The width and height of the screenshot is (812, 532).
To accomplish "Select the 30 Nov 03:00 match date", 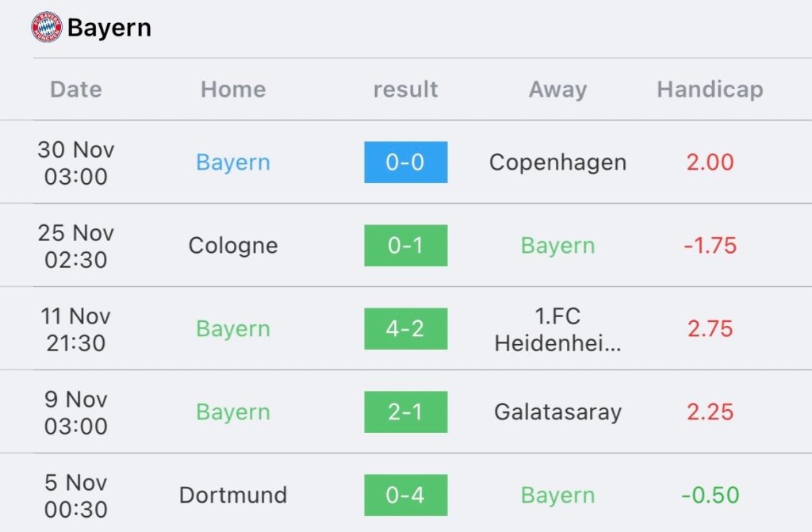I will click(x=76, y=163).
